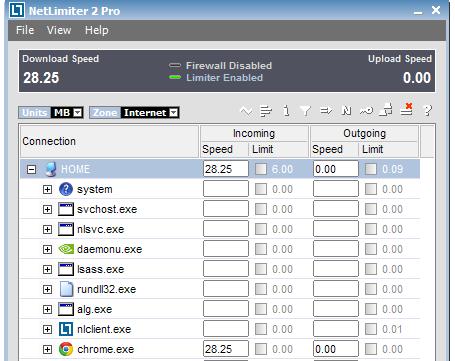Viewport: 455px width, 361px height.
Task: Click the daemonu.exe NVIDIA icon
Action: coord(66,249)
